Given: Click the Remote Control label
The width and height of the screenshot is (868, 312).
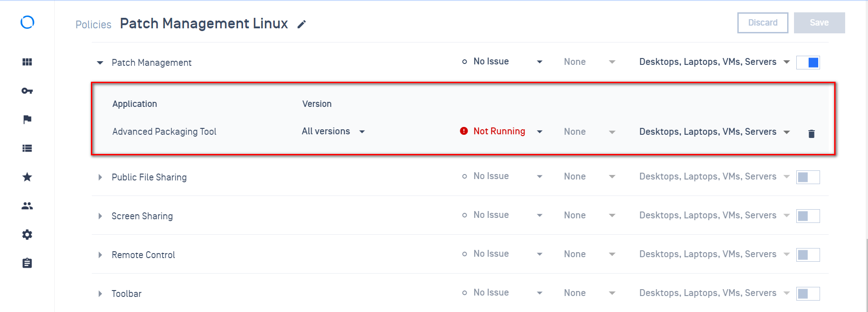Looking at the screenshot, I should (x=143, y=255).
